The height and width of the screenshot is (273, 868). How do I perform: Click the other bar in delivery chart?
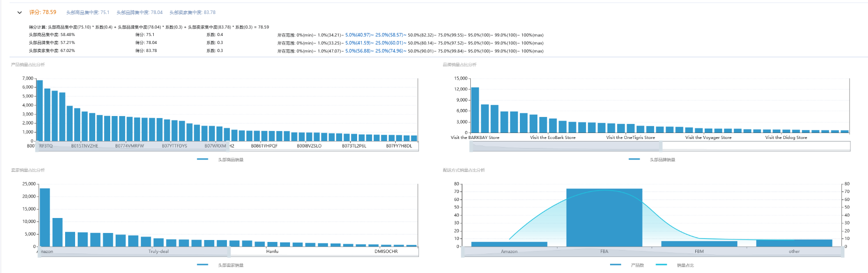coord(794,243)
